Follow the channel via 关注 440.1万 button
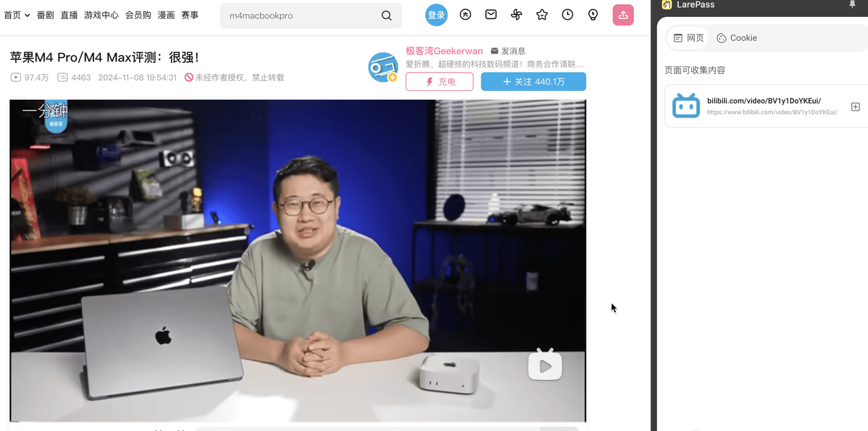 [533, 81]
